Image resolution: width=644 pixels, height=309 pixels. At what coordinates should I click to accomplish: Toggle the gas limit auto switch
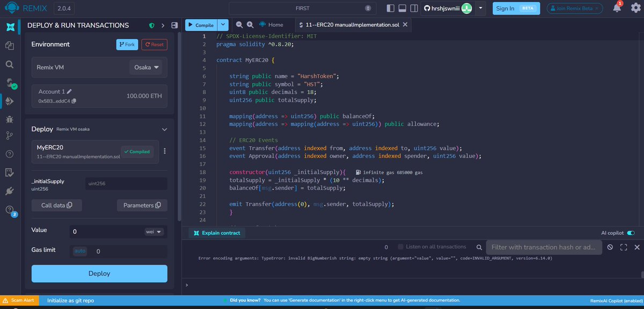(79, 251)
